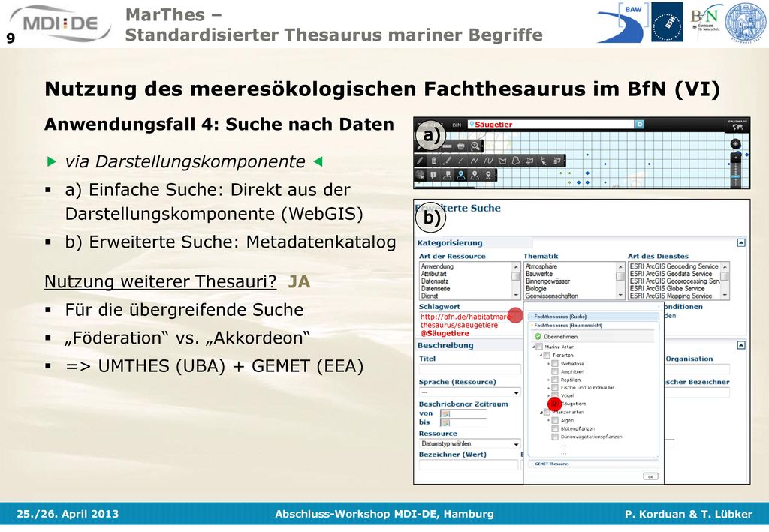Click the Bezeichner (Wert) input field

coord(469,464)
